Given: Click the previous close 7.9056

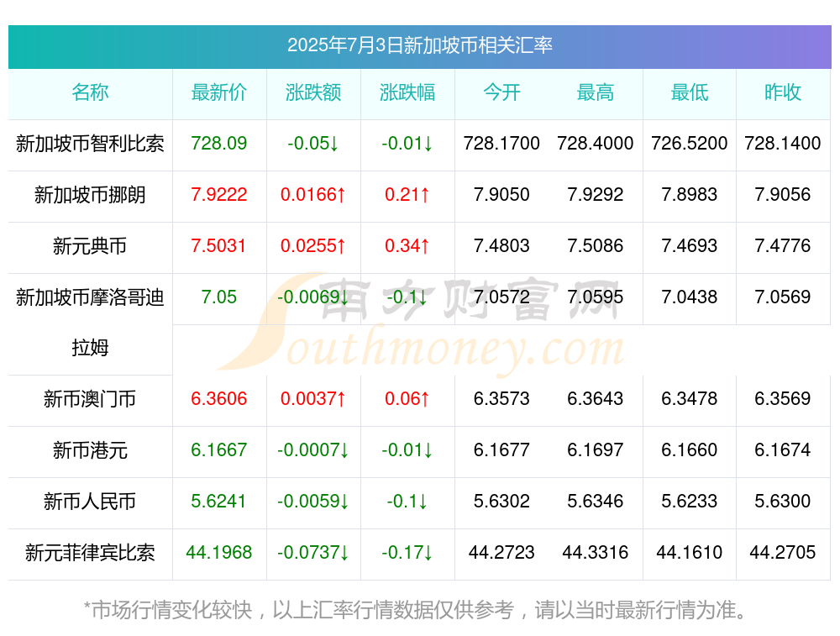Looking at the screenshot, I should point(783,195).
